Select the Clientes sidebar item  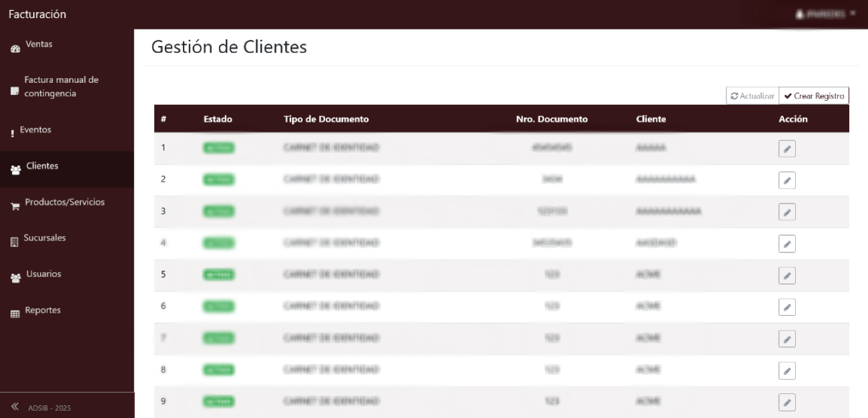(x=42, y=166)
